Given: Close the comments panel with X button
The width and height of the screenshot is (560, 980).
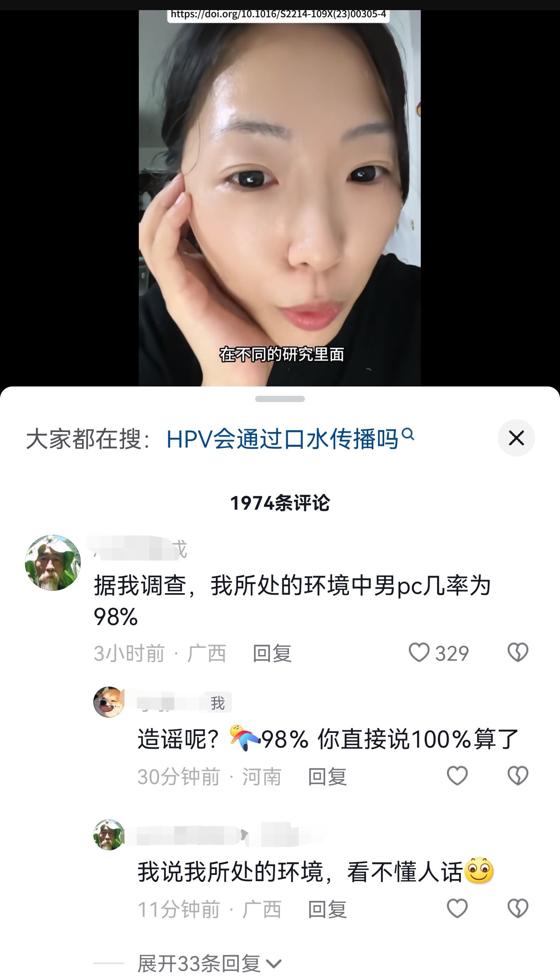Looking at the screenshot, I should 516,438.
